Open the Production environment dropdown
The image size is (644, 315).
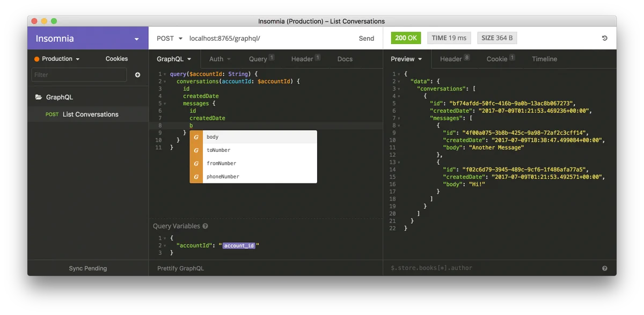pos(57,59)
